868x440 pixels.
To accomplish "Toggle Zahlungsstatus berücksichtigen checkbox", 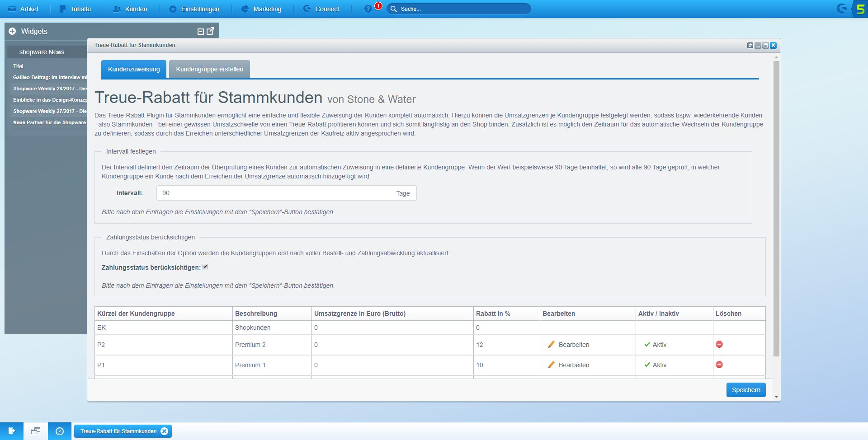I will 205,267.
